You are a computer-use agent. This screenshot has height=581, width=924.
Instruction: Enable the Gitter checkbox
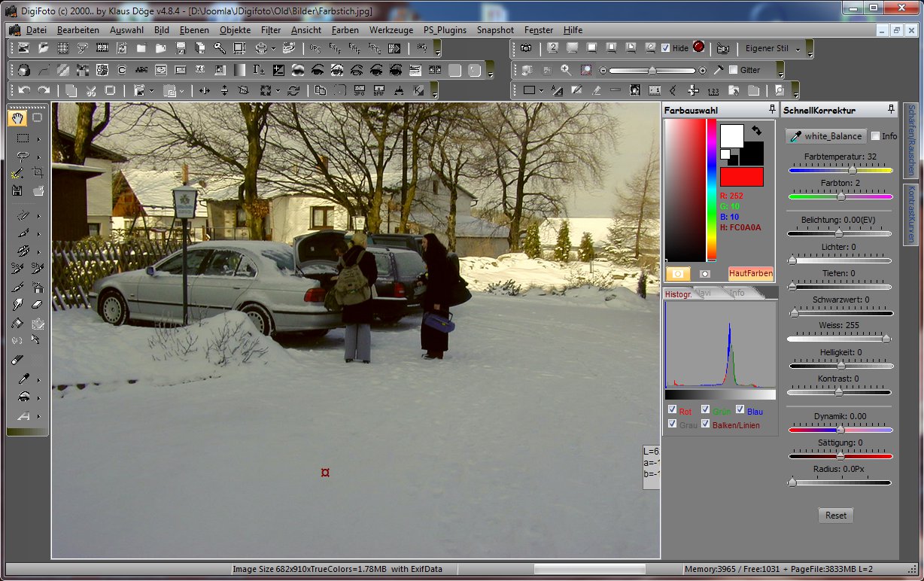click(734, 70)
